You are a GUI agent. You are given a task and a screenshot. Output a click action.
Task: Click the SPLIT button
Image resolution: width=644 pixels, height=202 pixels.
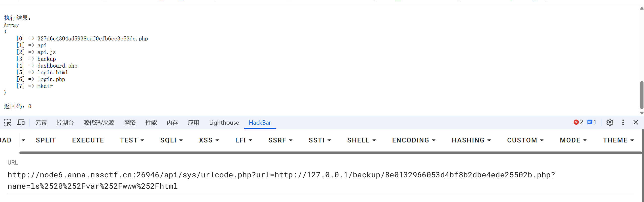coord(46,140)
